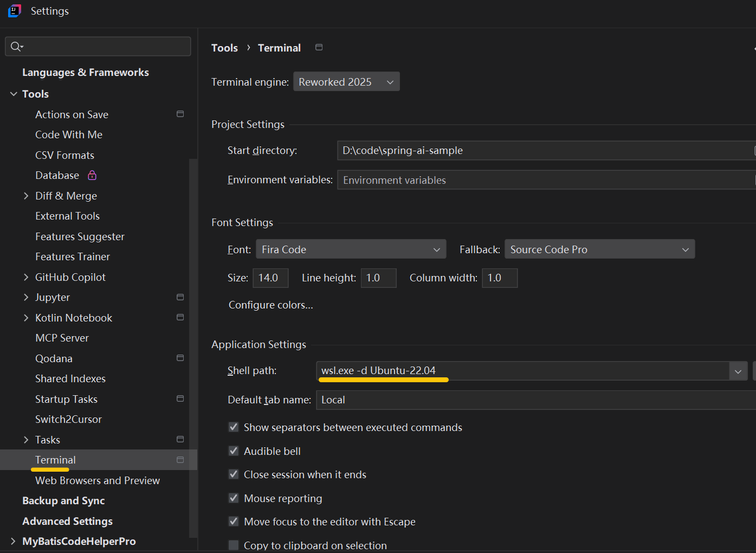Click the project-level icon beside Terminal breadcrumb
756x553 pixels.
coord(319,47)
